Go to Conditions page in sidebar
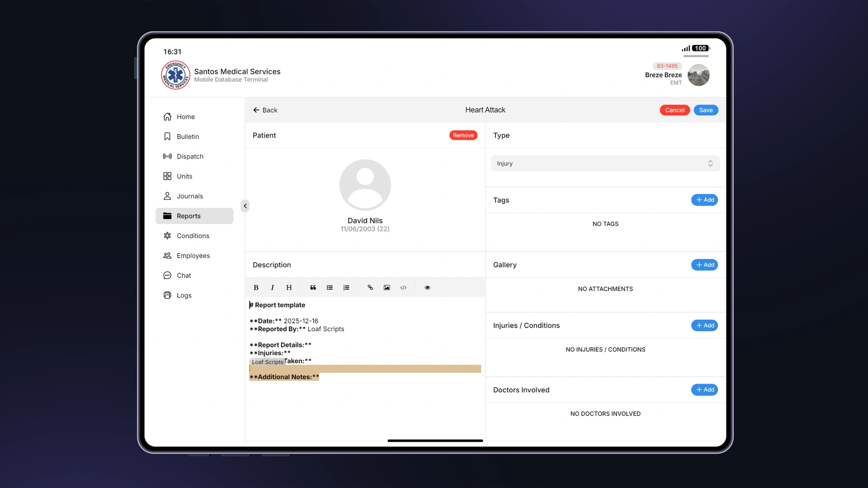This screenshot has width=868, height=488. tap(193, 236)
